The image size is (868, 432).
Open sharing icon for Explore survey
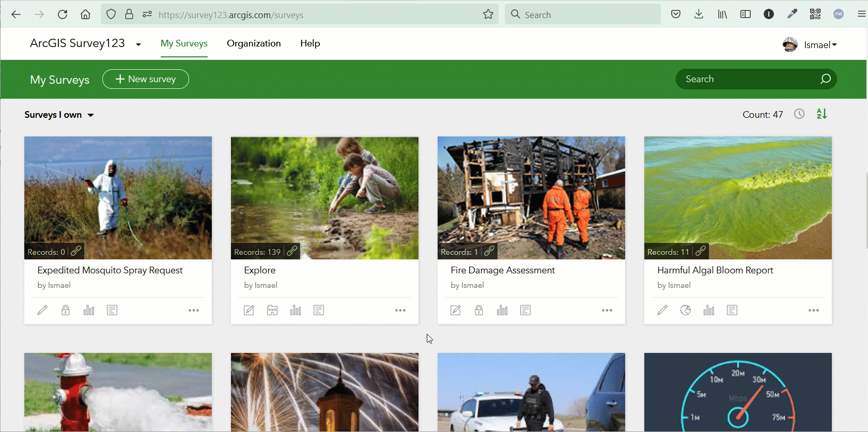click(272, 310)
